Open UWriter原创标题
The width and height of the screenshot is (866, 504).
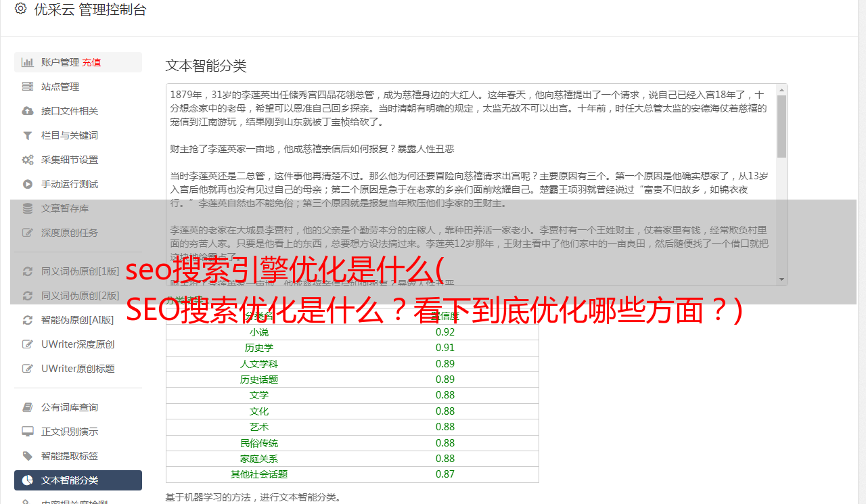[78, 369]
